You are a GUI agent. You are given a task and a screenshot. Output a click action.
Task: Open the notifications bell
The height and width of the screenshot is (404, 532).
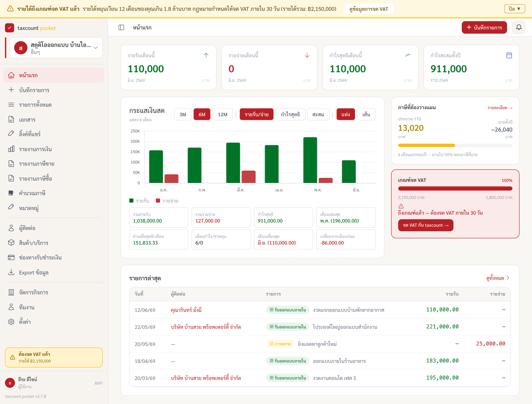tap(518, 27)
